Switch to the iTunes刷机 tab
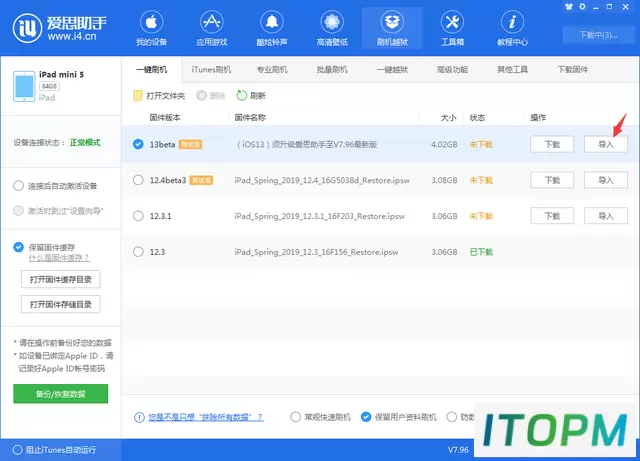 coord(211,70)
